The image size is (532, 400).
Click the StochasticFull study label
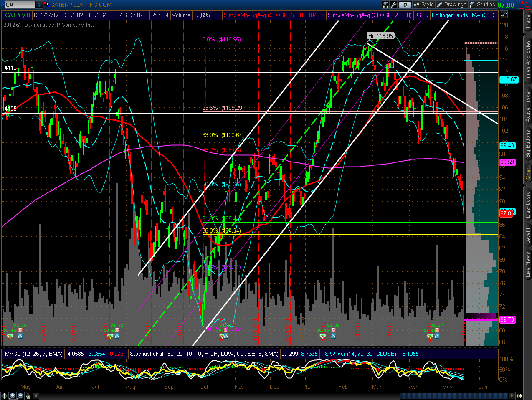(x=204, y=354)
